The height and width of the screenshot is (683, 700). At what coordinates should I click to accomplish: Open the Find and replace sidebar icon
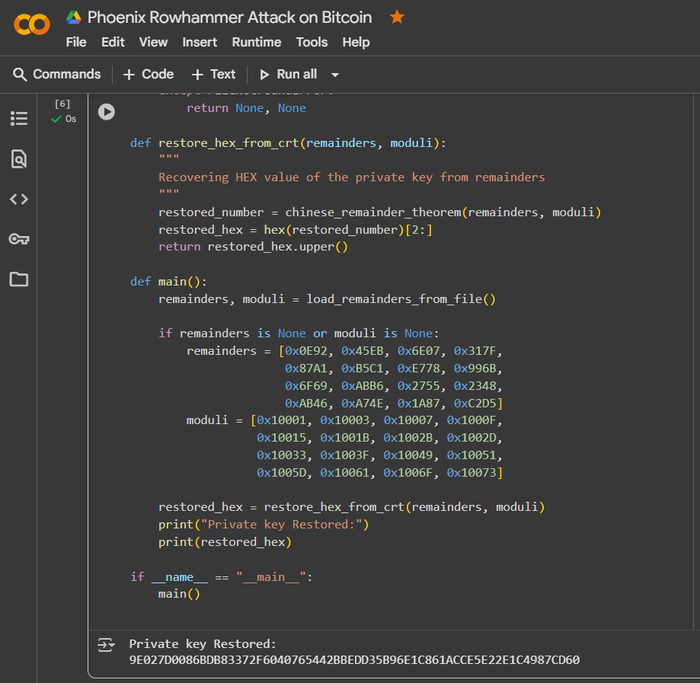point(19,159)
